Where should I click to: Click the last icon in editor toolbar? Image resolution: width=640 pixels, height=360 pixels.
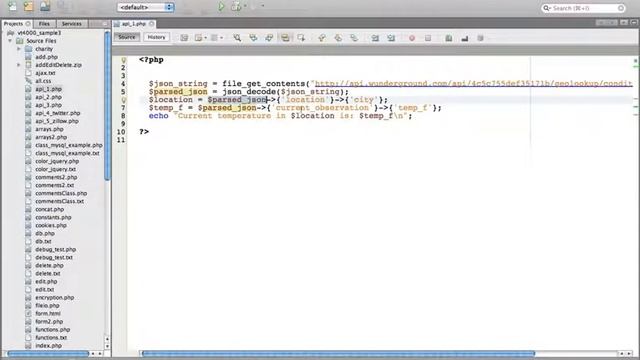pyautogui.click(x=480, y=38)
